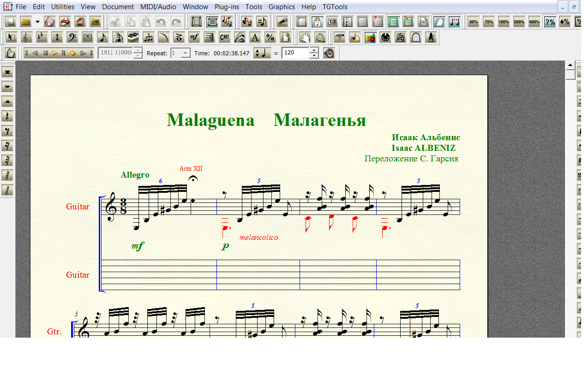Open the MIDI/Audio menu

158,7
